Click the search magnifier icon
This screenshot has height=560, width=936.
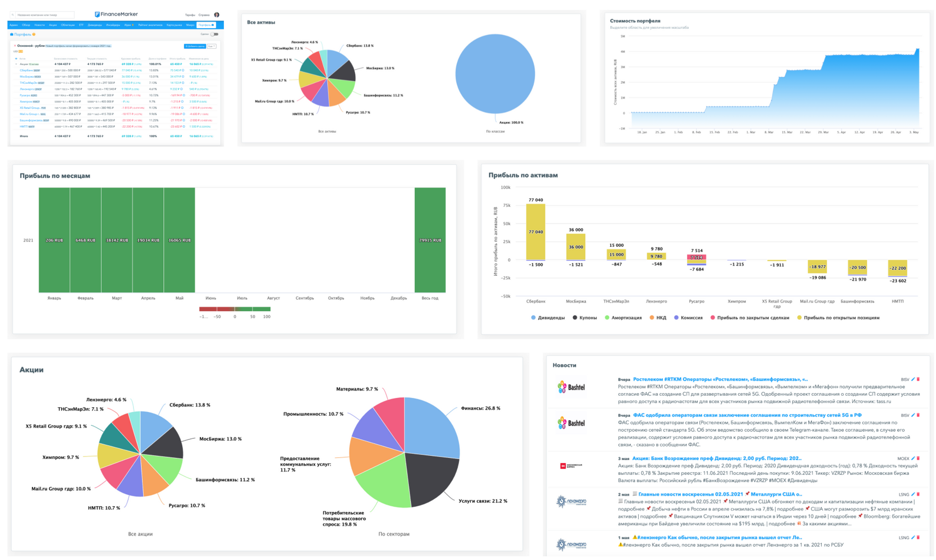[13, 15]
